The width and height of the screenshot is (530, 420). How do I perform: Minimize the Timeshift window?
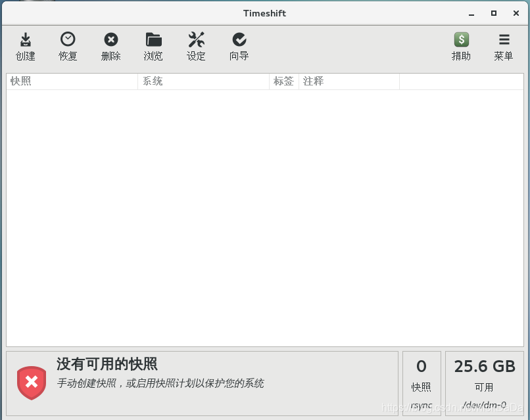tap(471, 14)
